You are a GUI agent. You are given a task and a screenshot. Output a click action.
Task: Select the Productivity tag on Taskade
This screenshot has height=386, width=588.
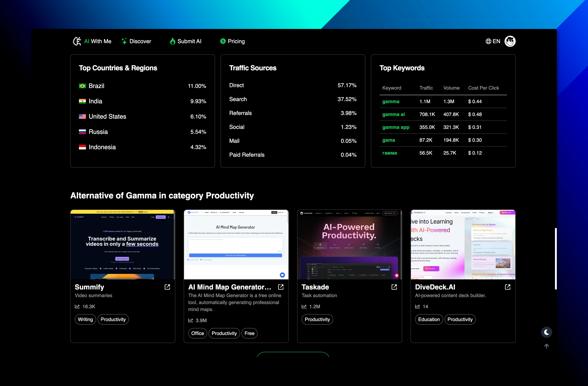tap(317, 319)
